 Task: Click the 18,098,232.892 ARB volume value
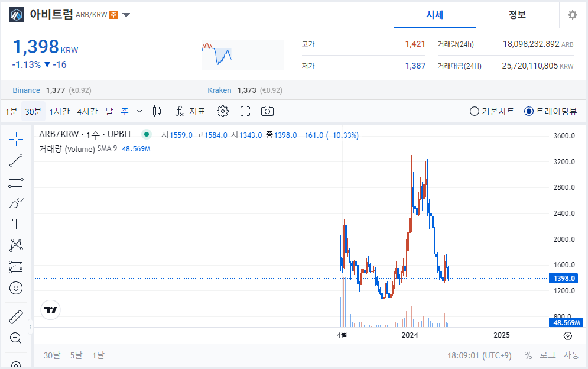538,44
